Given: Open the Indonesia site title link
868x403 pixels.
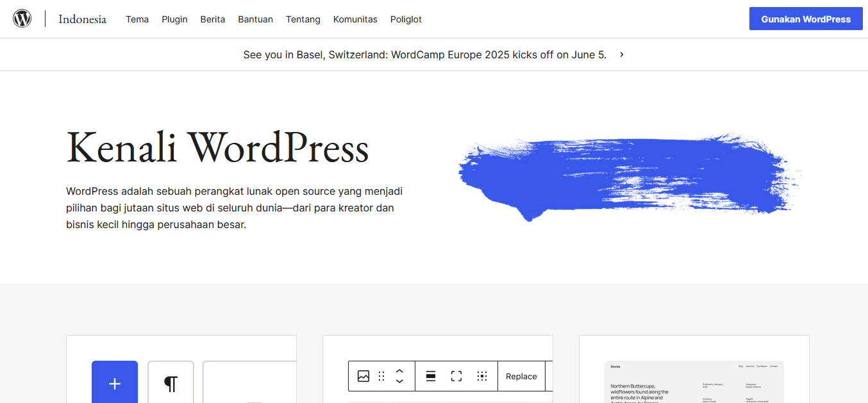Looking at the screenshot, I should 82,19.
